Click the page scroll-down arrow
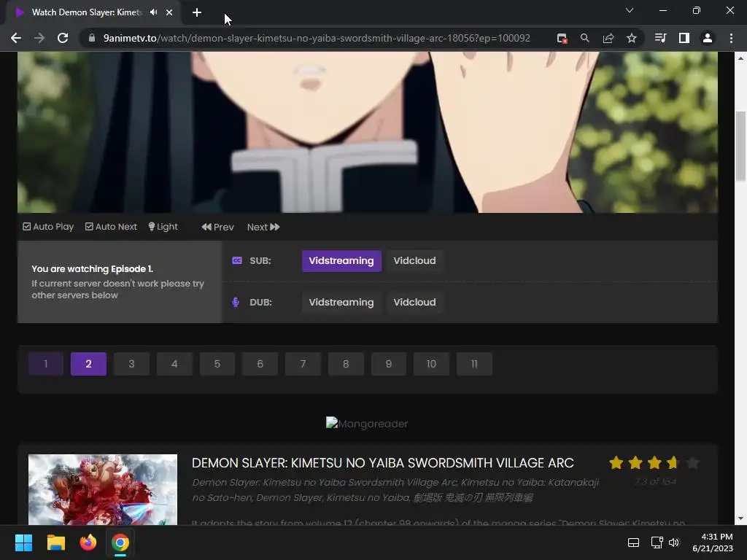Image resolution: width=747 pixels, height=560 pixels. tap(740, 518)
